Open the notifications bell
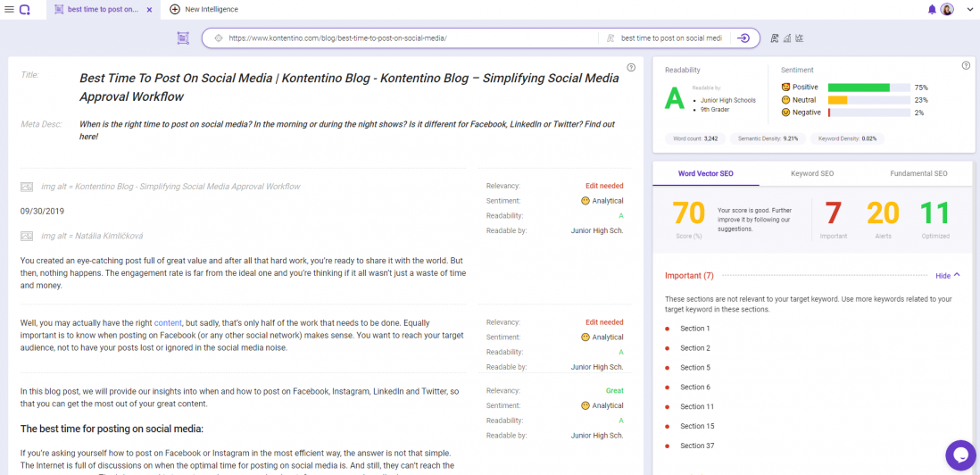The image size is (980, 475). 932,9
